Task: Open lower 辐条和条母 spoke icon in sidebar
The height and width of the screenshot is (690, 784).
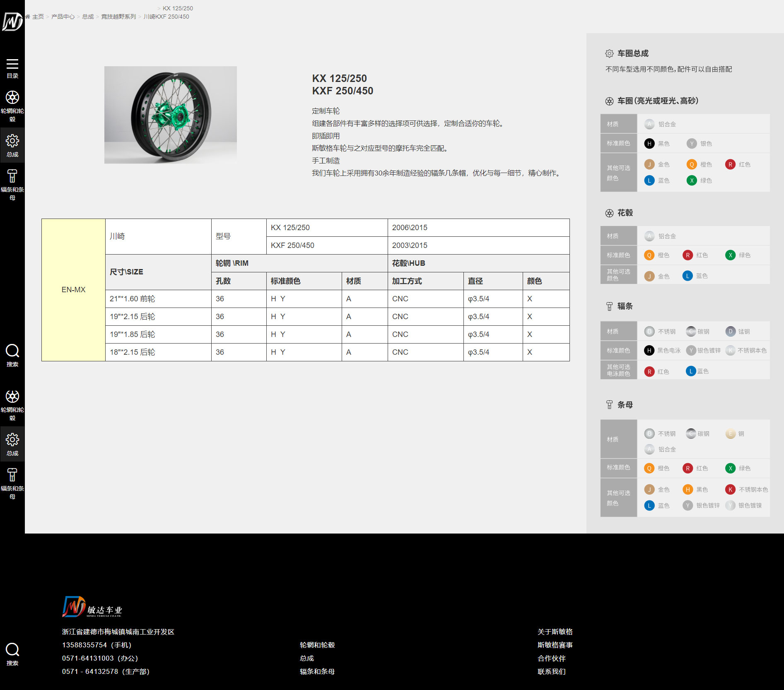Action: click(x=12, y=475)
